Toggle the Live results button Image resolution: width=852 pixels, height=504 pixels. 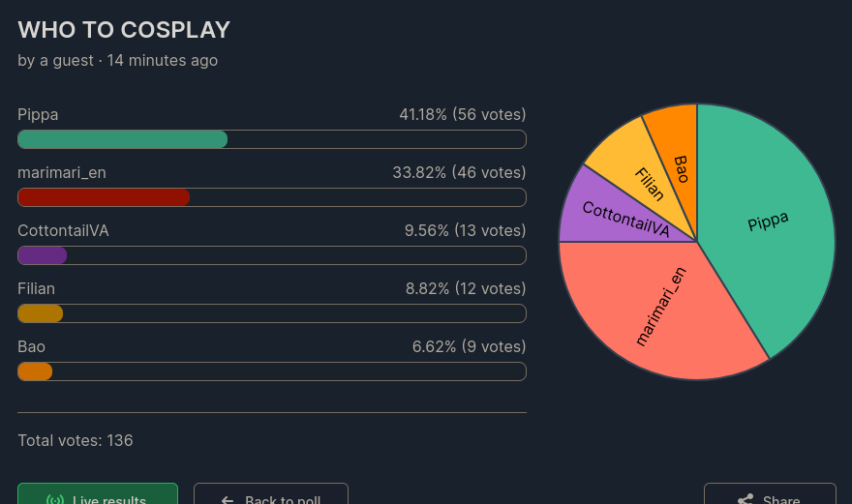point(98,493)
